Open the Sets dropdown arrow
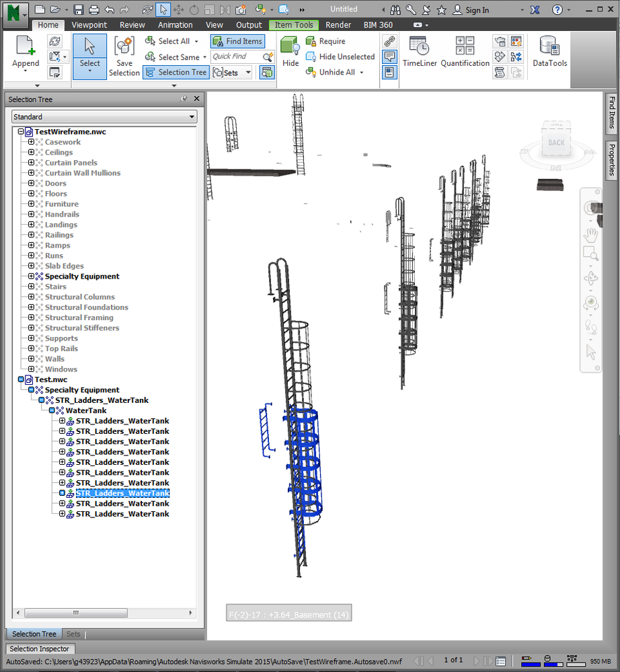620x672 pixels. 248,73
